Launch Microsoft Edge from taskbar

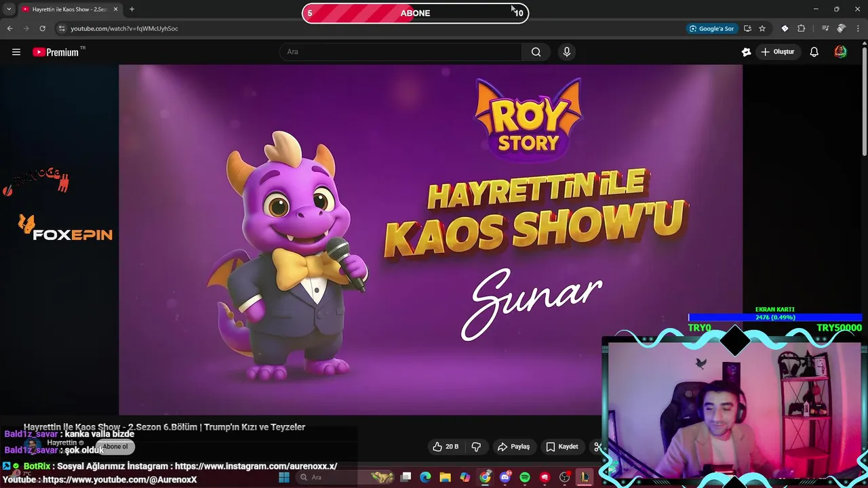click(425, 477)
